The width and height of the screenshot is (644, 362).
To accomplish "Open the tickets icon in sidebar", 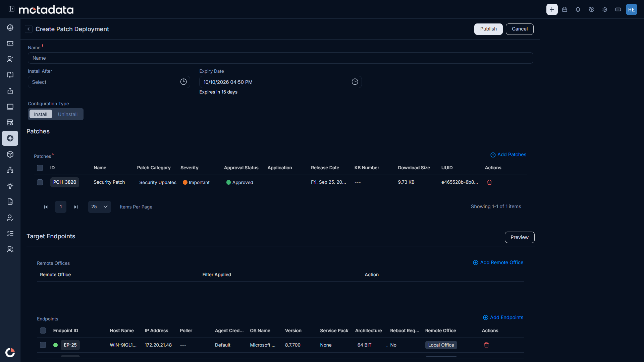I will (x=10, y=43).
